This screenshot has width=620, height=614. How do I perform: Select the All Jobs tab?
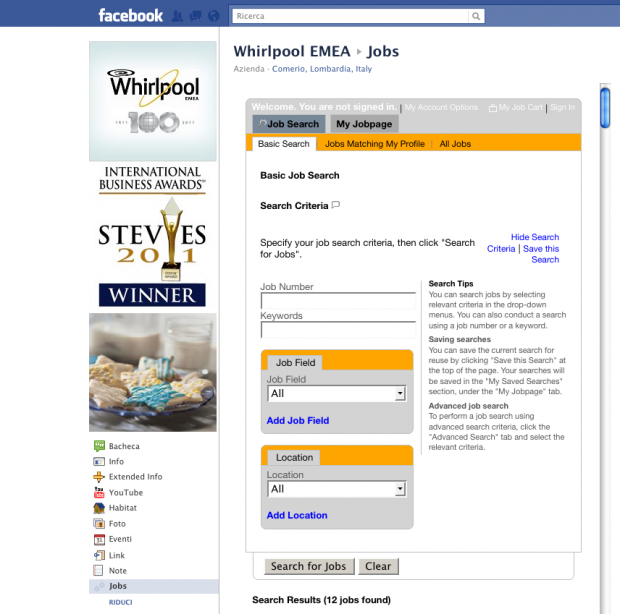(455, 144)
